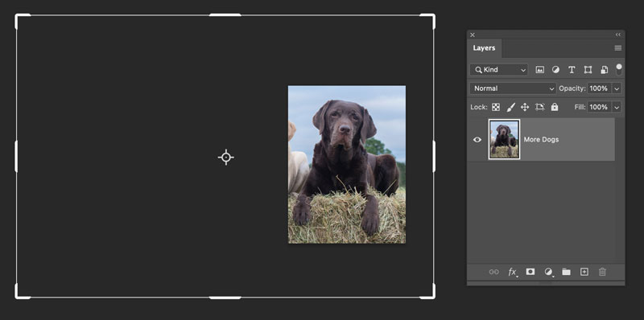Viewport: 644px width, 320px height.
Task: Click the bottom-middle transform edge handle
Action: (225, 297)
